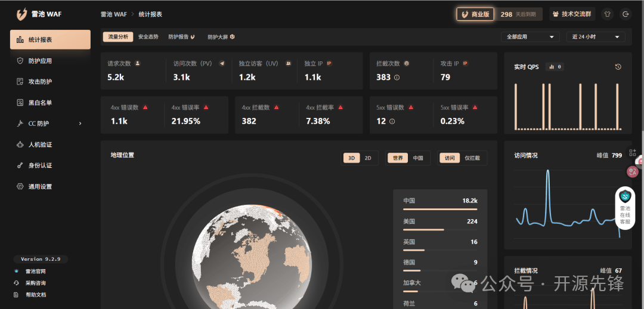Screen dimensions: 644x309
Task: Click the 人机验证 robot icon
Action: pyautogui.click(x=20, y=145)
